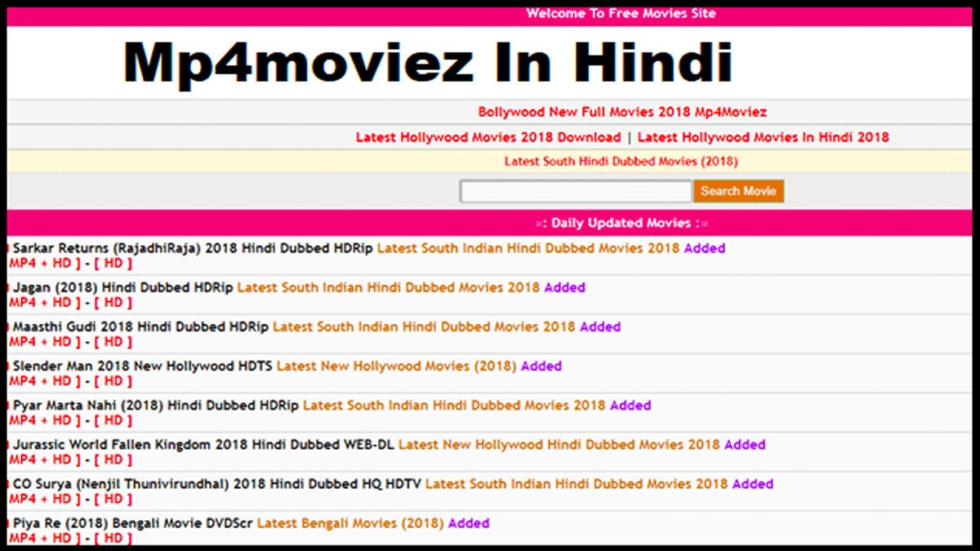Open Maasthi Gudi 2018 Hindi Dubbed HDRip
This screenshot has height=551, width=980.
coord(140,327)
